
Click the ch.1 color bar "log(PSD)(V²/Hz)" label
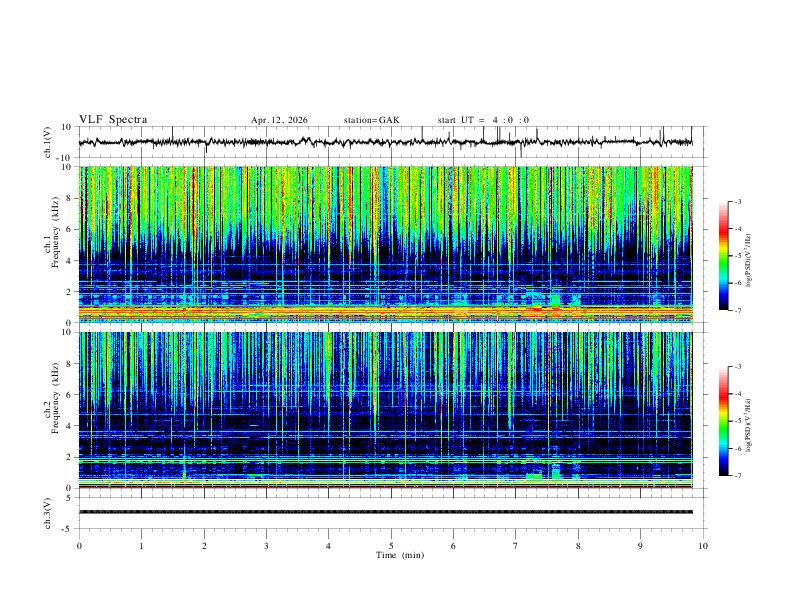[x=749, y=260]
